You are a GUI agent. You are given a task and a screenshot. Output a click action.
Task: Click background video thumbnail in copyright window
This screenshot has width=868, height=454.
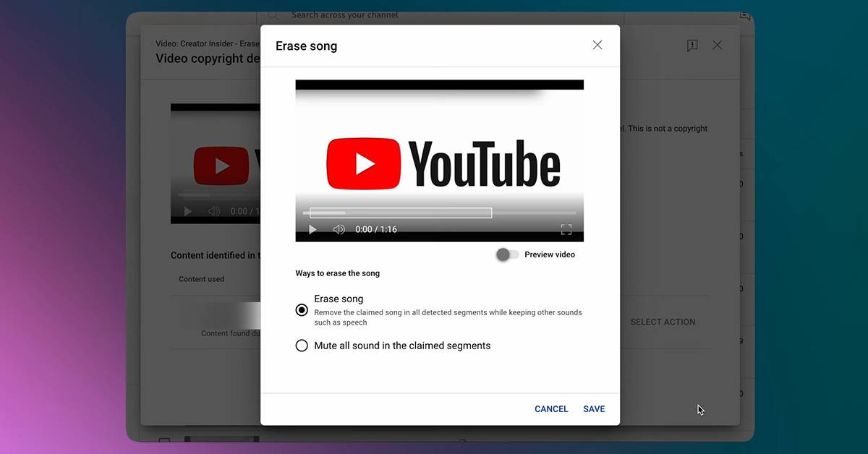point(216,163)
